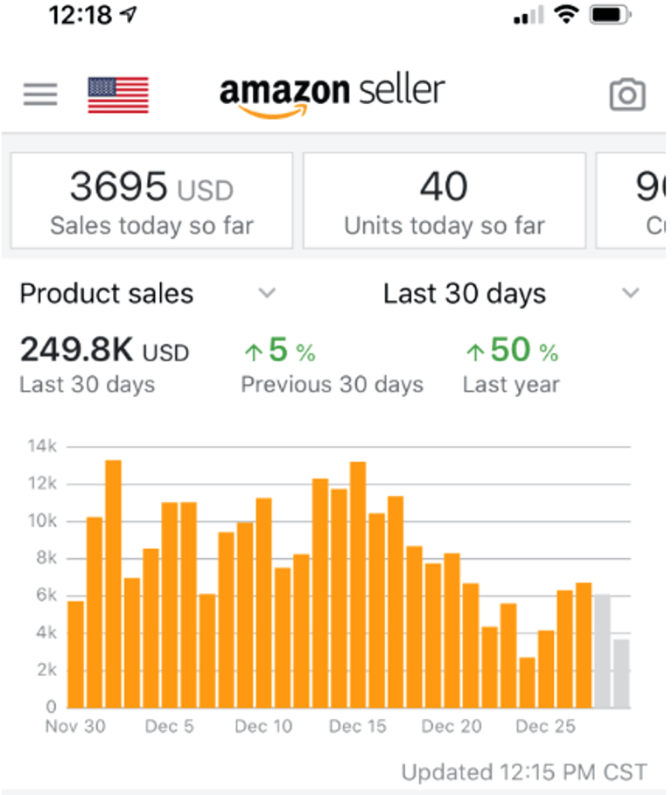The width and height of the screenshot is (672, 795).
Task: Expand the Last 30 days dropdown chevron
Action: point(630,294)
